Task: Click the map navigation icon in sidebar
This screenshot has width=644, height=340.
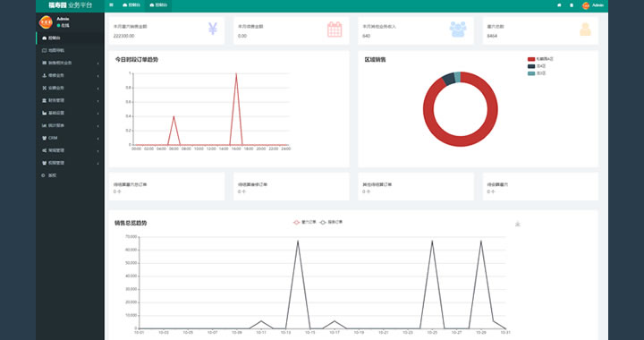Action: pos(45,50)
